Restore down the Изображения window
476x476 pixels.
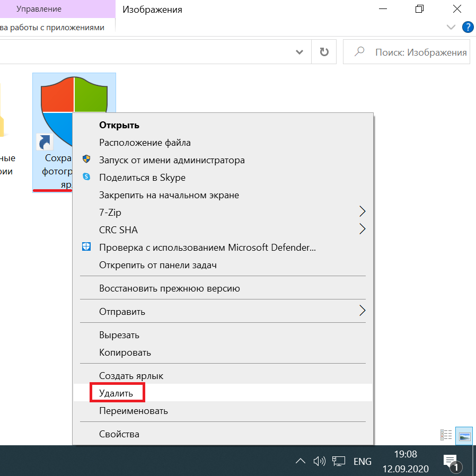(419, 9)
